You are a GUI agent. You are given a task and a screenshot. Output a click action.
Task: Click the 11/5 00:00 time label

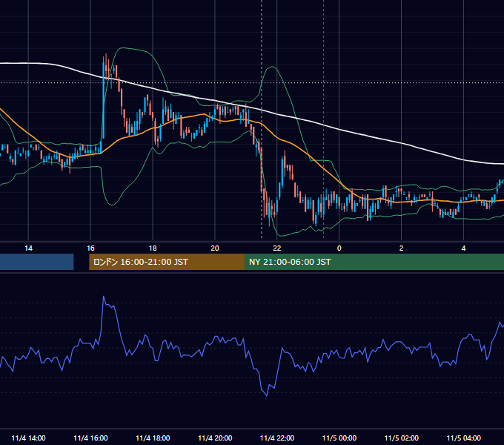pos(339,438)
